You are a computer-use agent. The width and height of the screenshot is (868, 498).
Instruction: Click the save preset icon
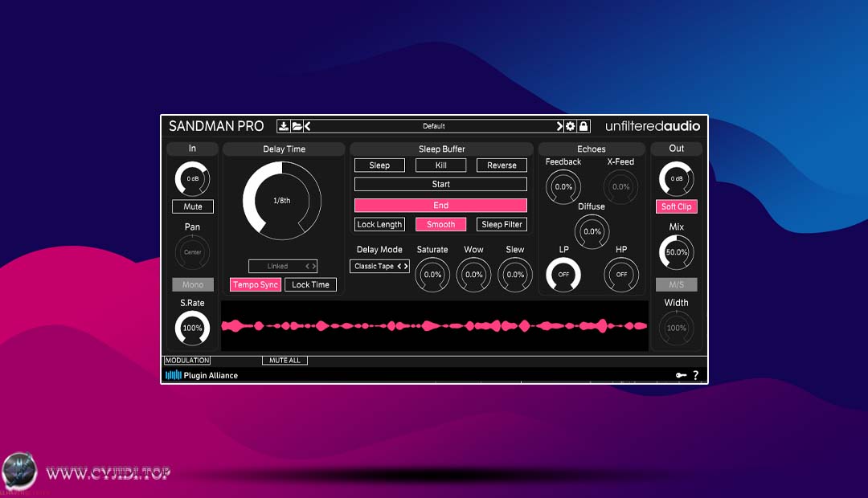click(x=284, y=126)
